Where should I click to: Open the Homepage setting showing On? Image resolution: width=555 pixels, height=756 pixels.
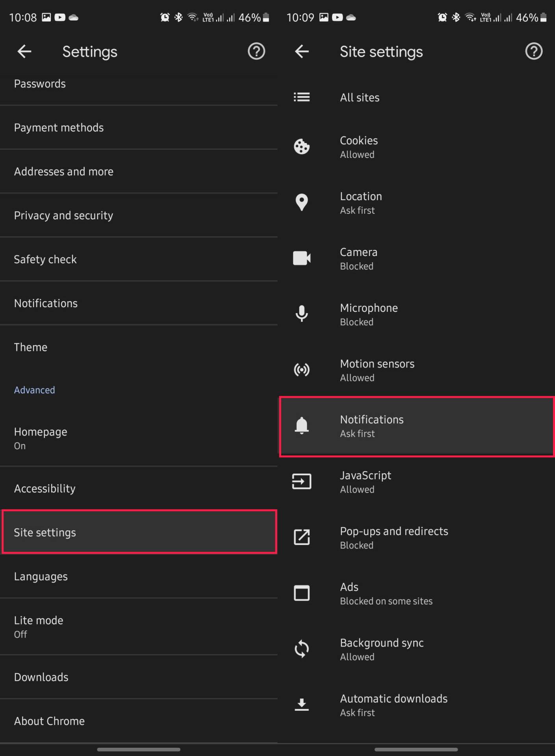tap(139, 438)
